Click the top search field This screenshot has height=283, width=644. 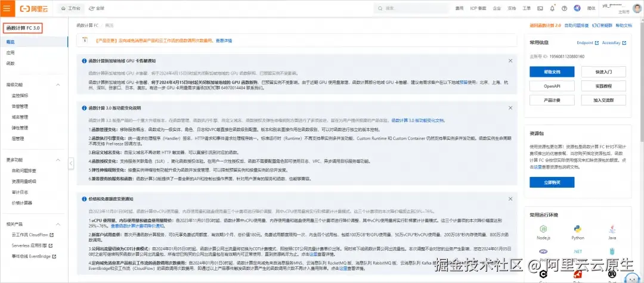pyautogui.click(x=411, y=8)
